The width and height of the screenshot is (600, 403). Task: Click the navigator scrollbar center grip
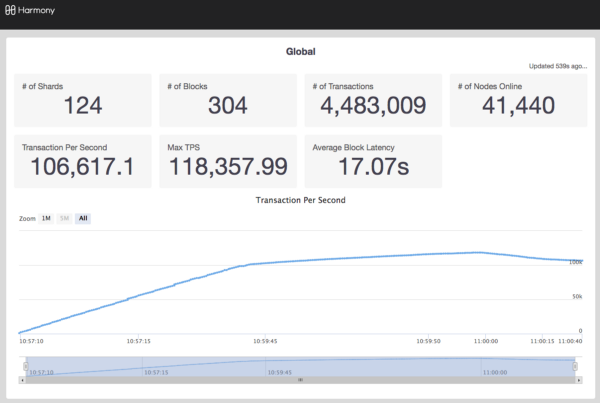pos(298,380)
